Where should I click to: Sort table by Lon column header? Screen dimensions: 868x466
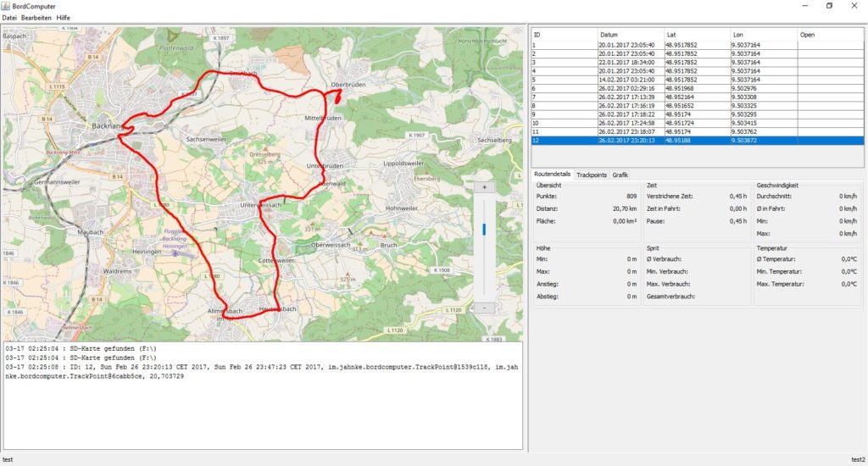(x=764, y=34)
